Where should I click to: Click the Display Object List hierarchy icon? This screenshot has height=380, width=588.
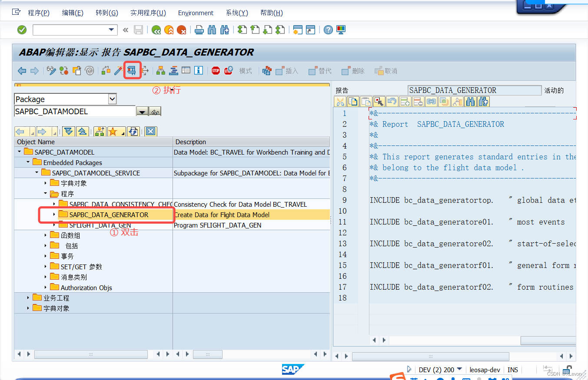coord(161,70)
